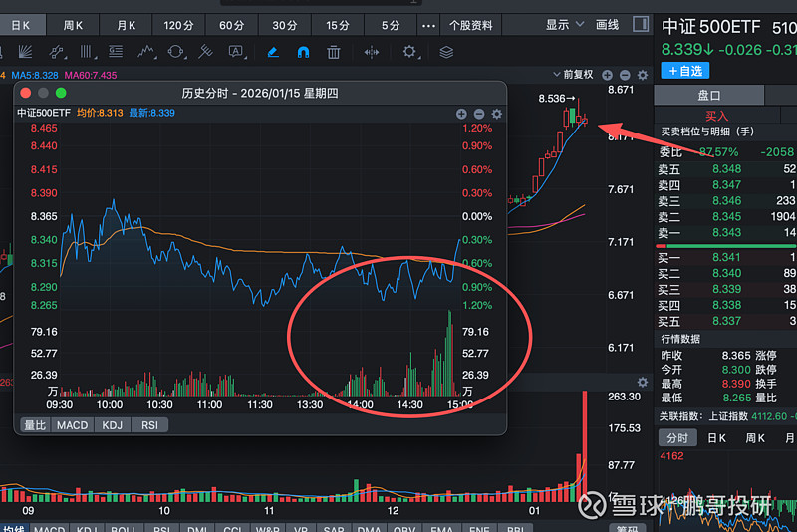Zoom in main K chart plus icon
The width and height of the screenshot is (797, 532).
pyautogui.click(x=607, y=75)
